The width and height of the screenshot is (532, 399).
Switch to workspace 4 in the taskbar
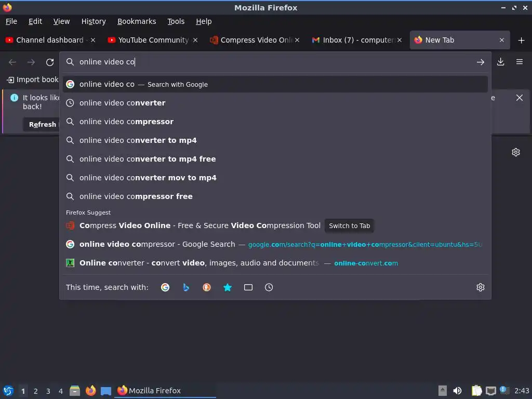coord(61,391)
